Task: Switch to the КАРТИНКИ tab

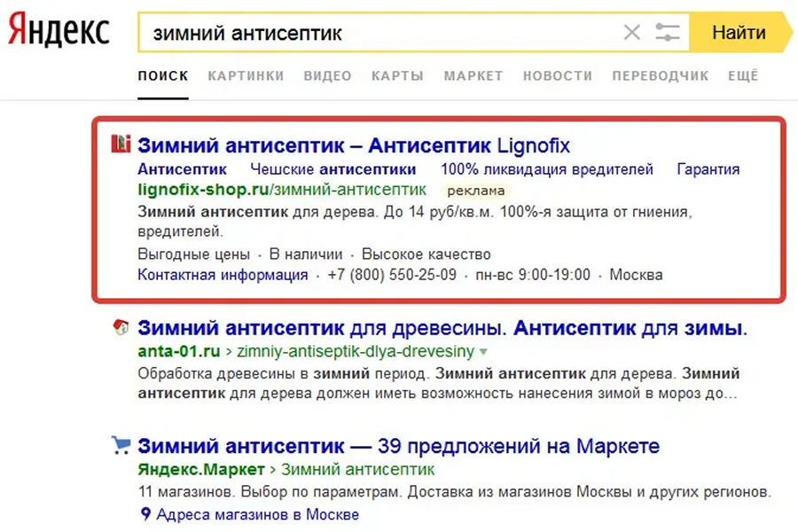Action: pyautogui.click(x=245, y=75)
